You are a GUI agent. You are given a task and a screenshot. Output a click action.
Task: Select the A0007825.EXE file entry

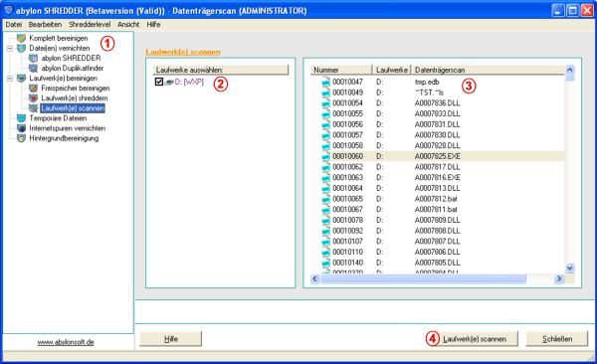438,156
